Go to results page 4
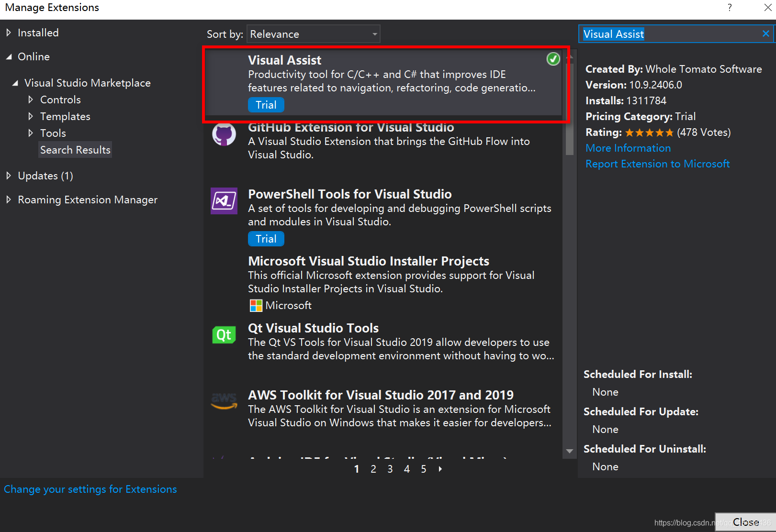 point(407,469)
